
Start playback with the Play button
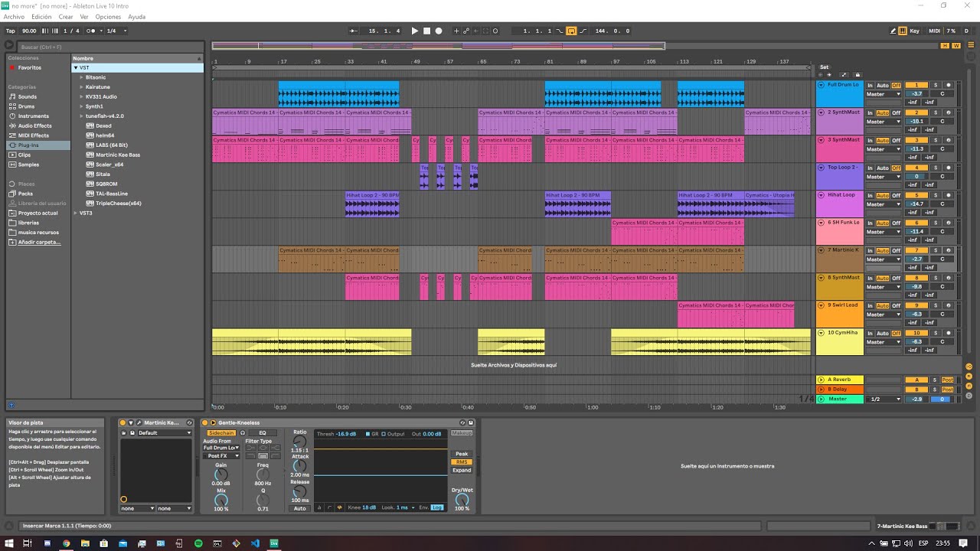pyautogui.click(x=415, y=31)
